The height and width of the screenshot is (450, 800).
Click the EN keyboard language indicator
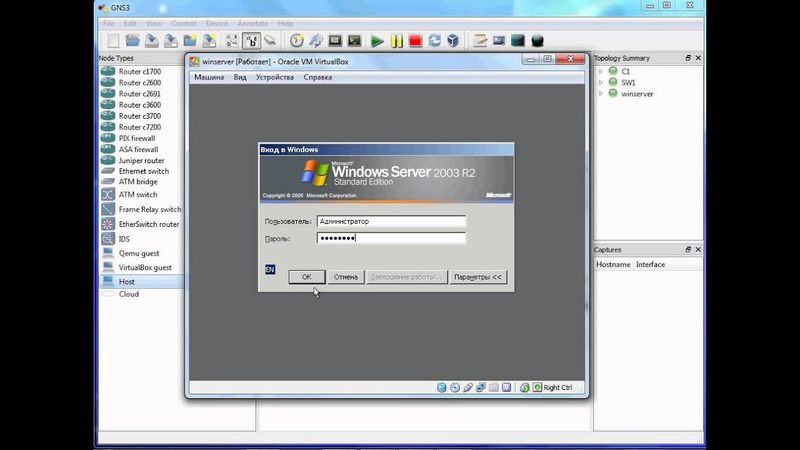click(270, 269)
